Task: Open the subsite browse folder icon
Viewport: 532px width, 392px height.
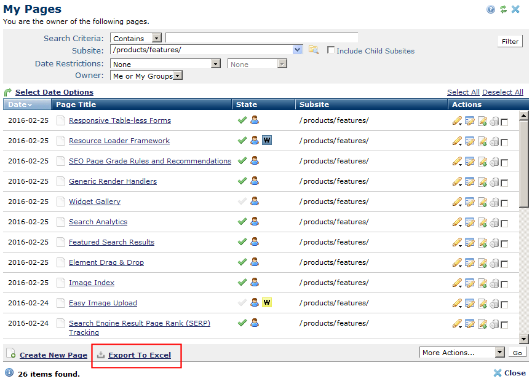Action: coord(313,50)
